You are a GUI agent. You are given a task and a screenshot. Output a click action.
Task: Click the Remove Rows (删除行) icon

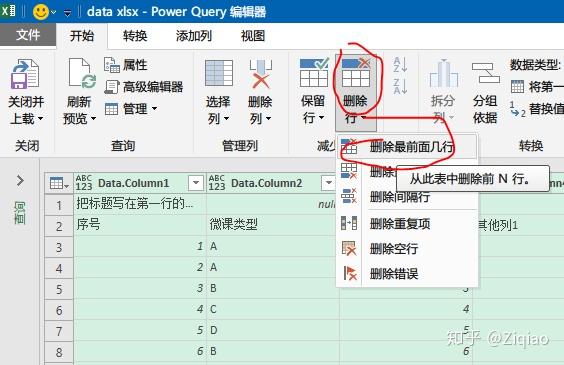356,73
